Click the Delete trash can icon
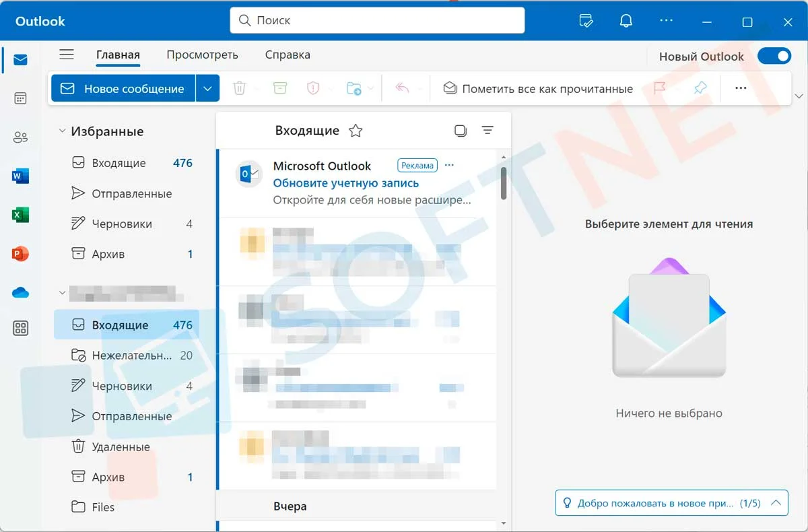The image size is (808, 532). click(239, 88)
